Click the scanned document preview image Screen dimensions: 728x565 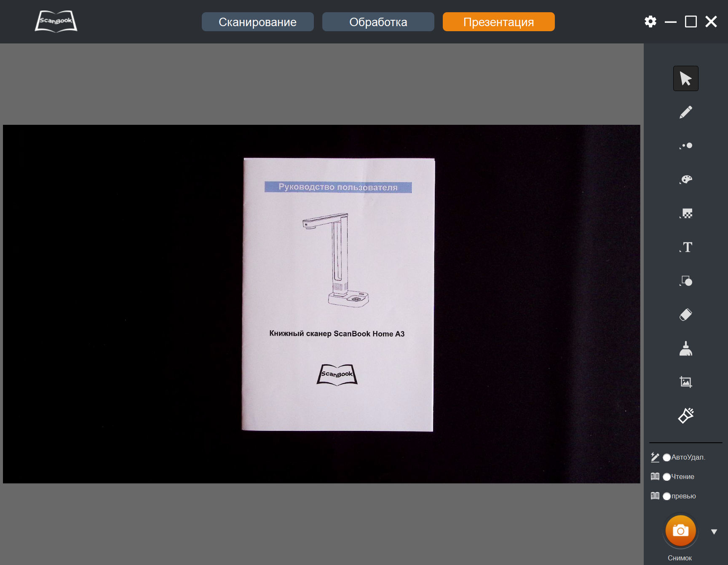click(x=321, y=304)
